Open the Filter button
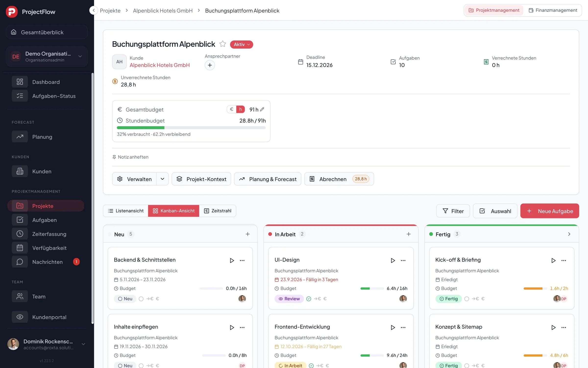This screenshot has height=368, width=588. click(453, 211)
